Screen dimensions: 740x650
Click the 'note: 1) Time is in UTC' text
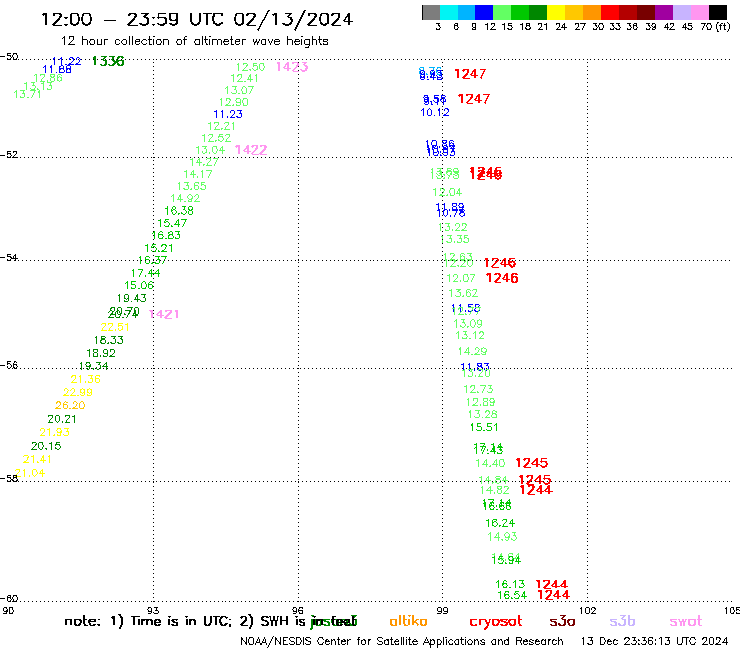tap(148, 621)
